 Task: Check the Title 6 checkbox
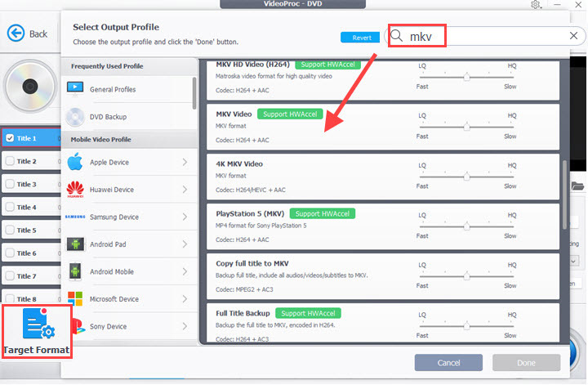coord(10,253)
